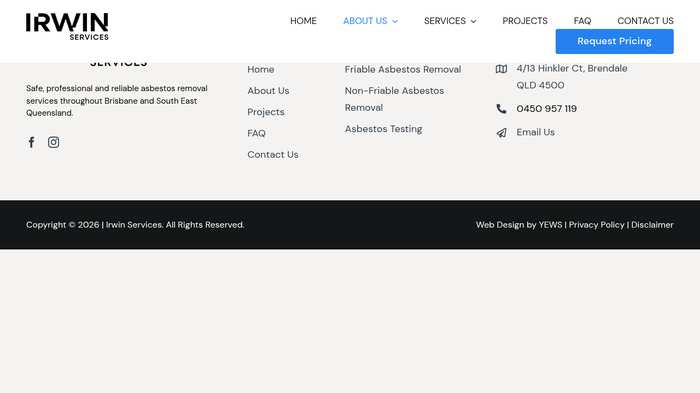Open Asbestos Testing link
700x393 pixels.
(x=383, y=129)
